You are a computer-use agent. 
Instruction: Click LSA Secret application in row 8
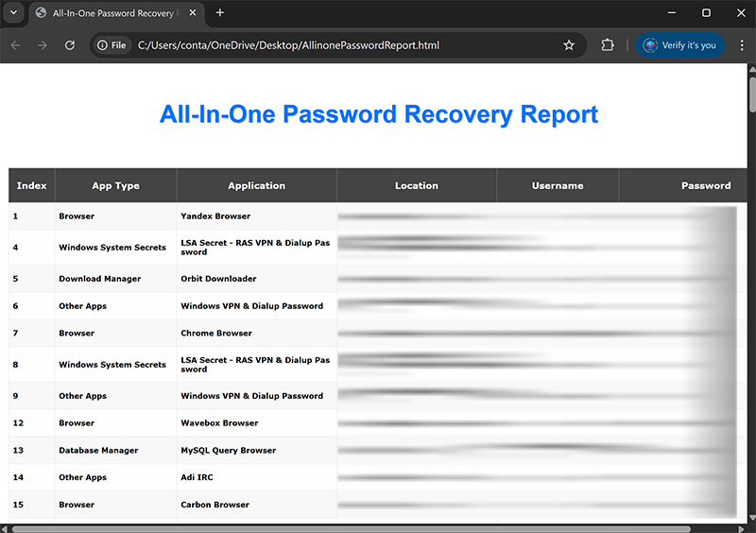(x=255, y=365)
